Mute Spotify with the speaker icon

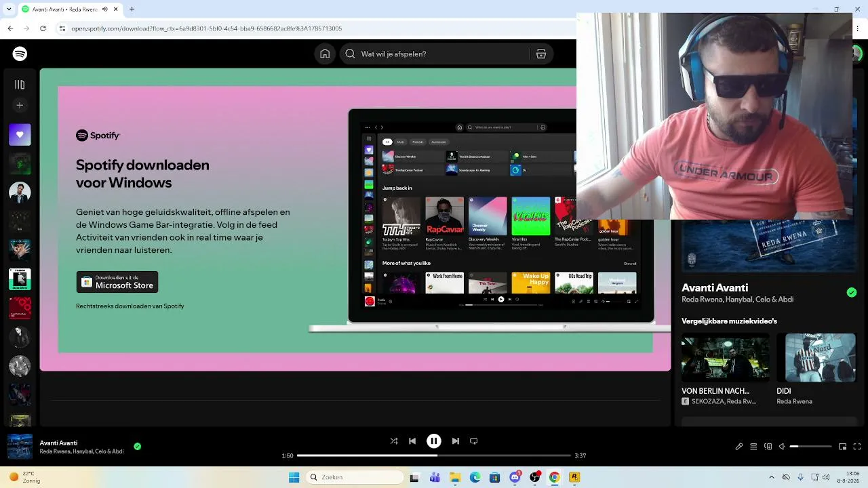(x=782, y=447)
